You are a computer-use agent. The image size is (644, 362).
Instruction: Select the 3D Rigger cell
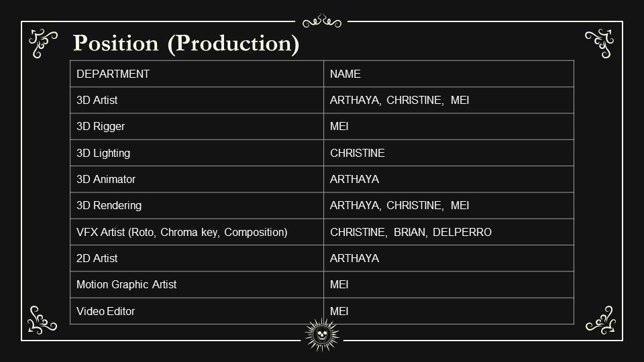coord(197,127)
